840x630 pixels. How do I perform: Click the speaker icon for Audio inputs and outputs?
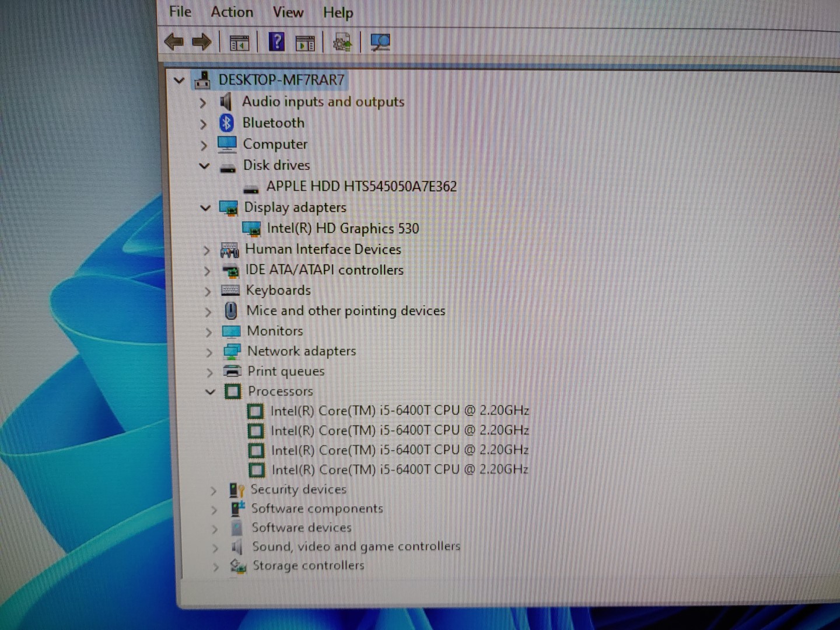coord(226,101)
